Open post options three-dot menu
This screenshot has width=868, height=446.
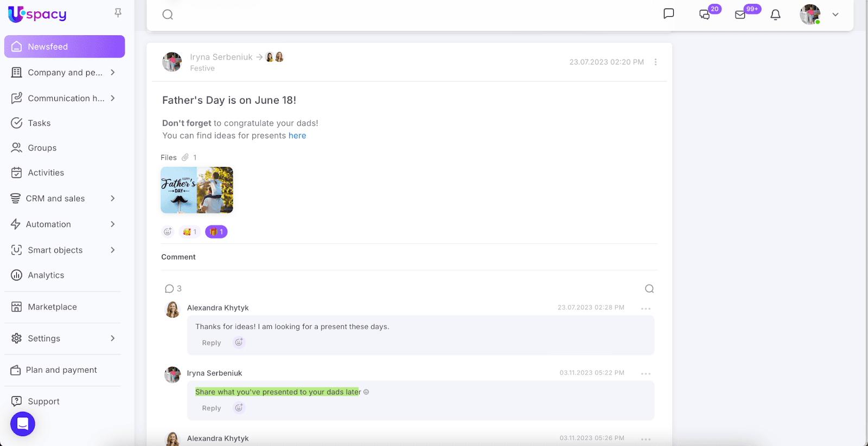click(x=655, y=62)
